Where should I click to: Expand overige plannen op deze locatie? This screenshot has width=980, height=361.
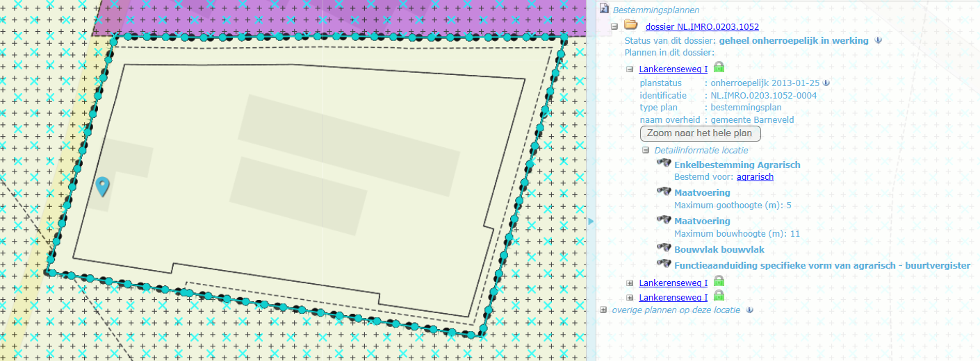point(603,310)
